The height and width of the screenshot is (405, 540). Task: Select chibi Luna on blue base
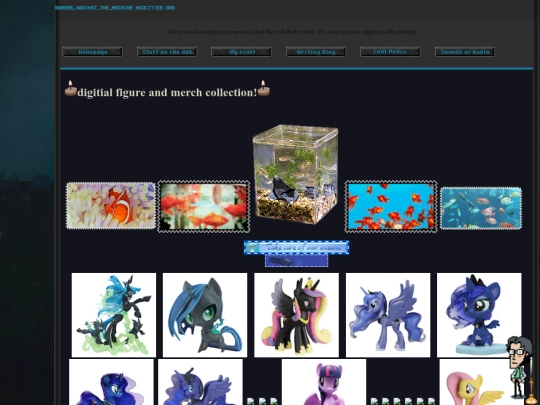pyautogui.click(x=479, y=315)
